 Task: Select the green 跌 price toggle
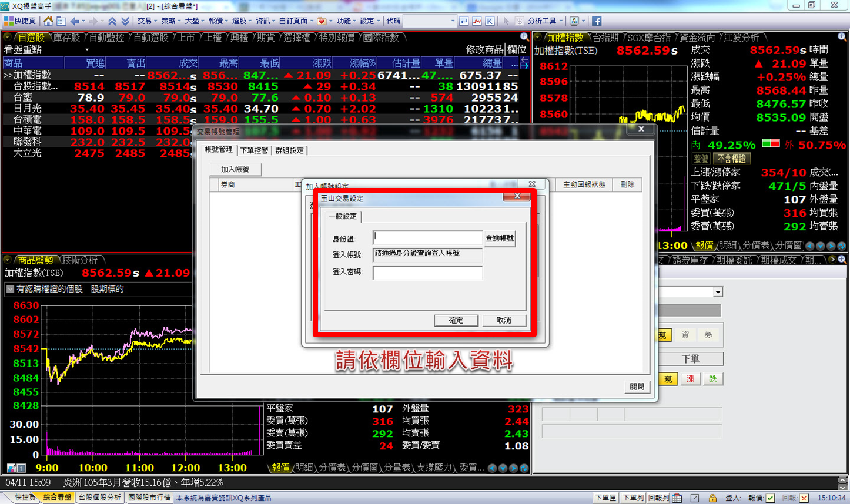point(712,379)
